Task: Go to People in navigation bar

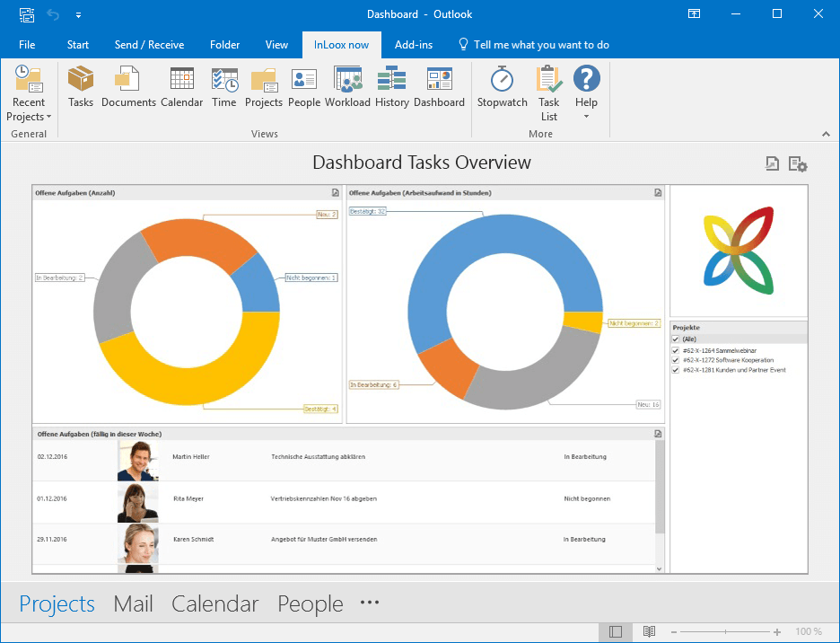Action: tap(311, 603)
